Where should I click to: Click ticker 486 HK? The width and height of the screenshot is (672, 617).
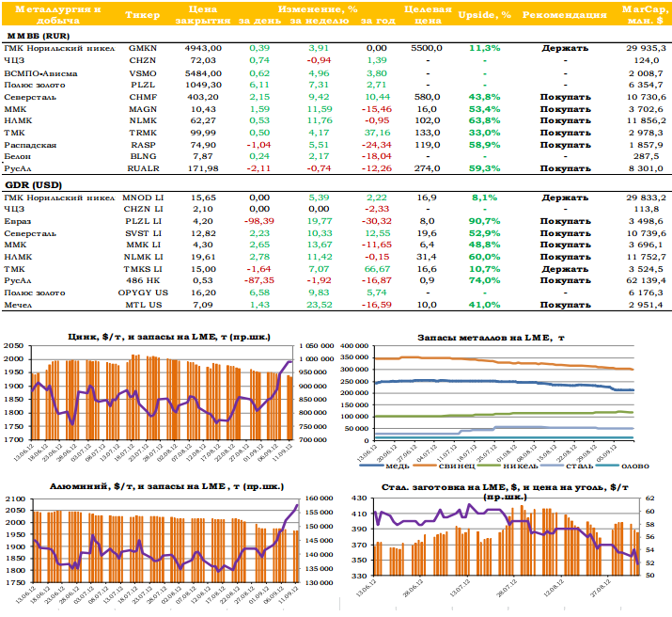tap(143, 280)
